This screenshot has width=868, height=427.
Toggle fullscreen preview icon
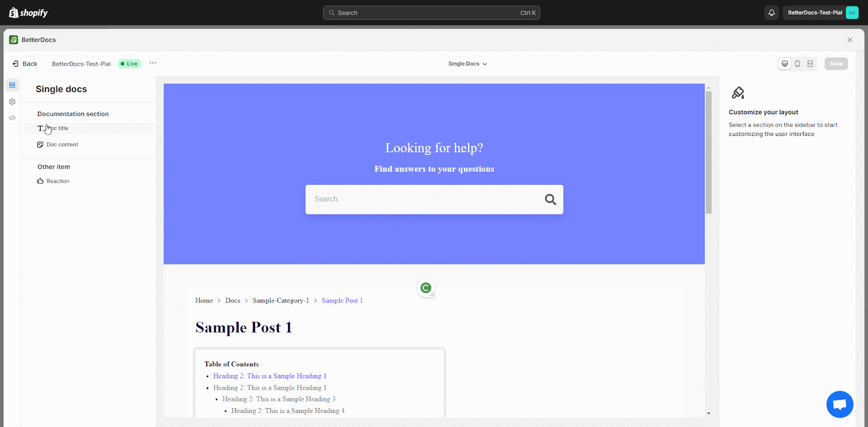pyautogui.click(x=810, y=63)
